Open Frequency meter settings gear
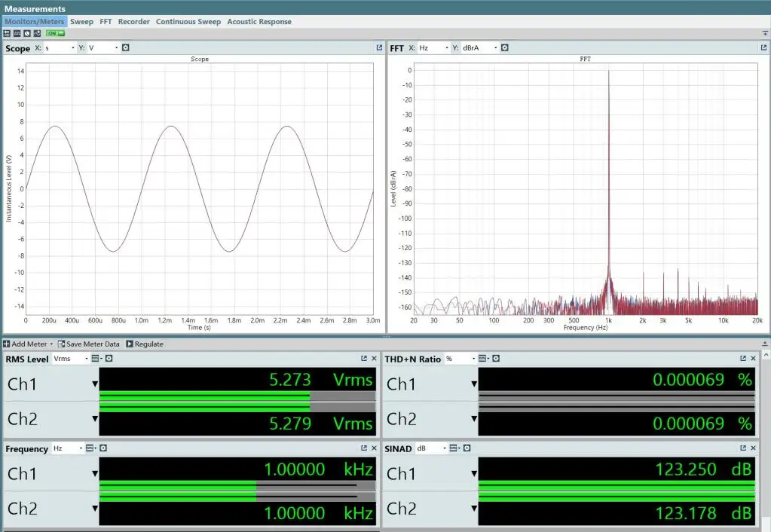 point(103,448)
